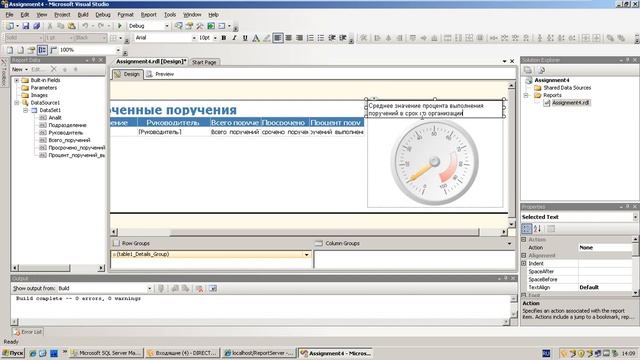Click the Windows Start (Пуск) button
640x360 pixels.
[x=13, y=353]
